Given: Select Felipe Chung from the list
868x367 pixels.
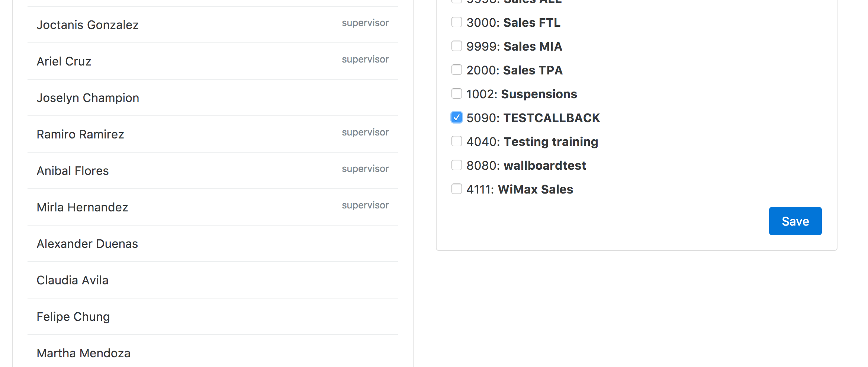Looking at the screenshot, I should [213, 316].
